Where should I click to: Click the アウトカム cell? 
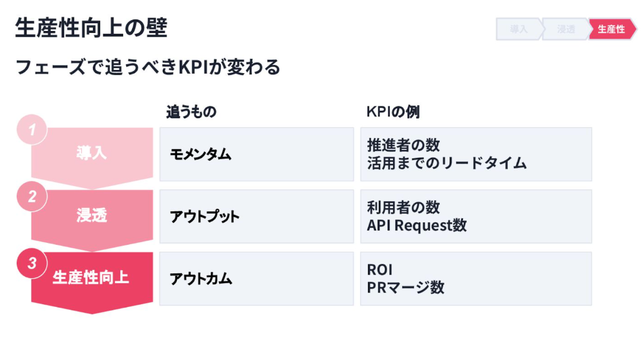(x=256, y=279)
